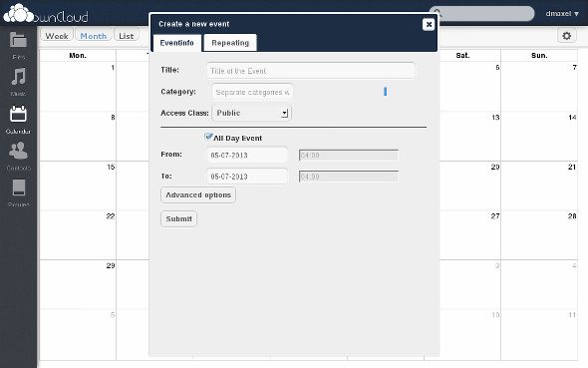This screenshot has width=588, height=368.
Task: Click the To date field
Action: click(247, 177)
